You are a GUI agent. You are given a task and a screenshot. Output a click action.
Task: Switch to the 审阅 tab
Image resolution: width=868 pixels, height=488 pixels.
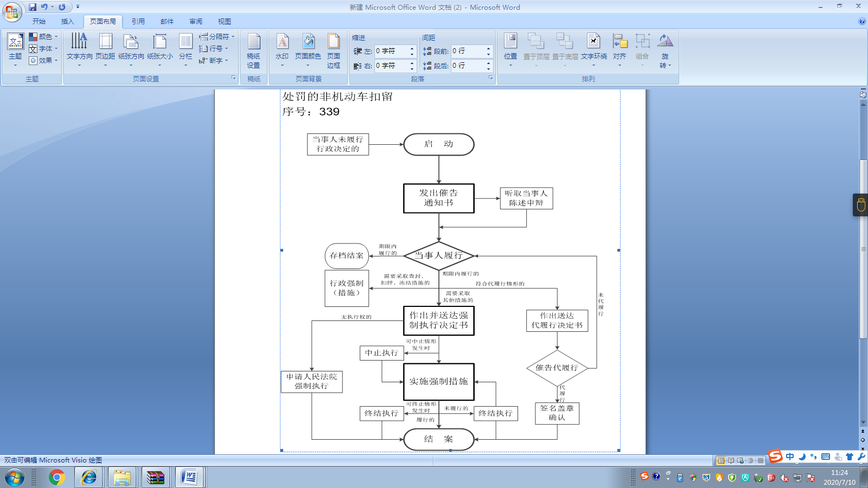pyautogui.click(x=196, y=22)
